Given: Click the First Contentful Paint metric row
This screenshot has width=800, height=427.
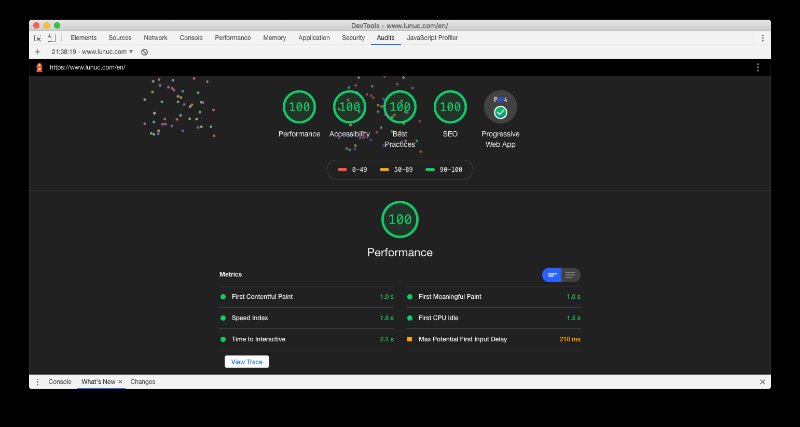Looking at the screenshot, I should 307,297.
